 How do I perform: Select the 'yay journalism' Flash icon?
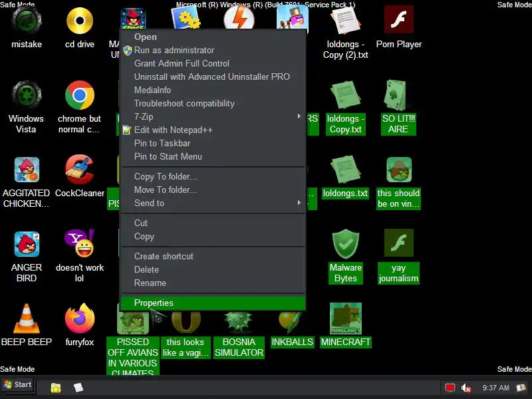[x=398, y=243]
